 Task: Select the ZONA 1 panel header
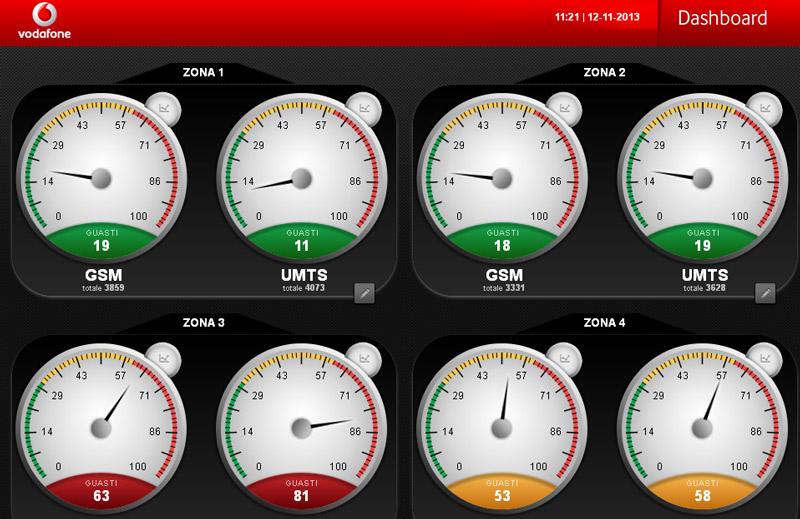203,72
